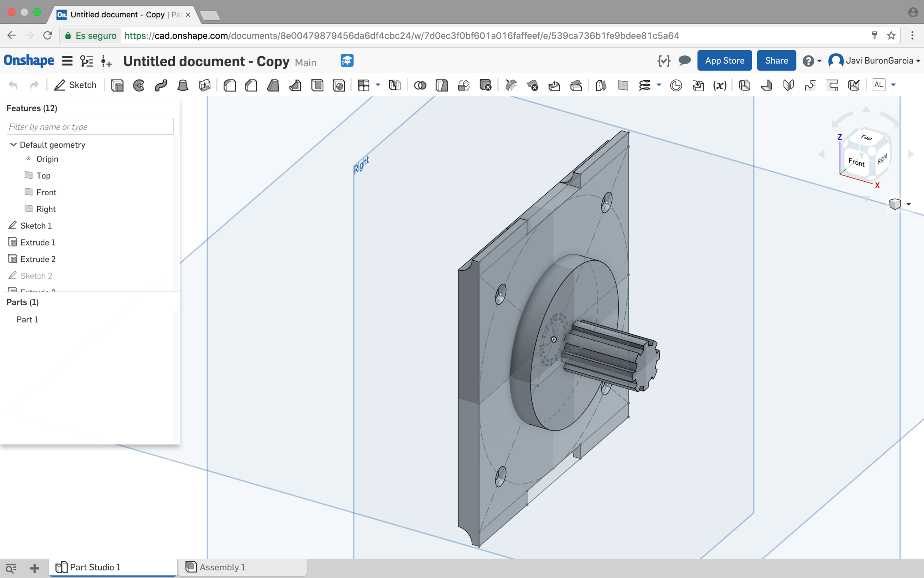Select the Boolean tool
This screenshot has height=578, width=924.
[x=420, y=85]
